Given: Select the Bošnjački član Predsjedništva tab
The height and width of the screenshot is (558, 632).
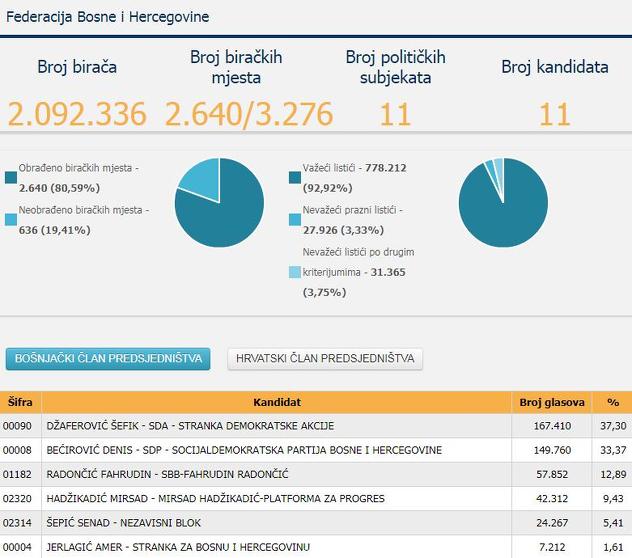Looking at the screenshot, I should click(108, 358).
